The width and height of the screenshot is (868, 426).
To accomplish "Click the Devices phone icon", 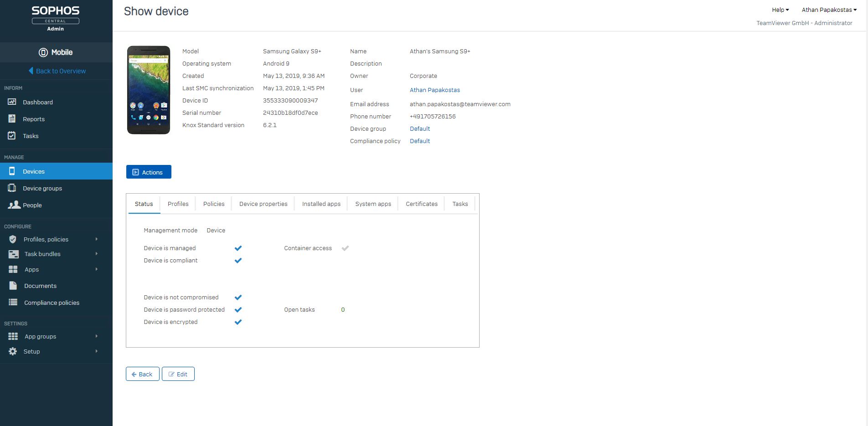I will 12,171.
